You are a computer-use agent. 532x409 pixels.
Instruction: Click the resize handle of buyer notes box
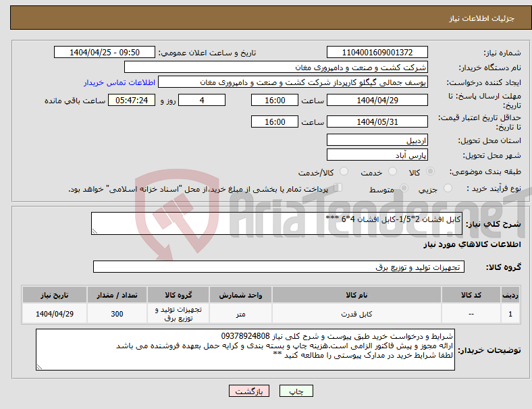[39, 367]
